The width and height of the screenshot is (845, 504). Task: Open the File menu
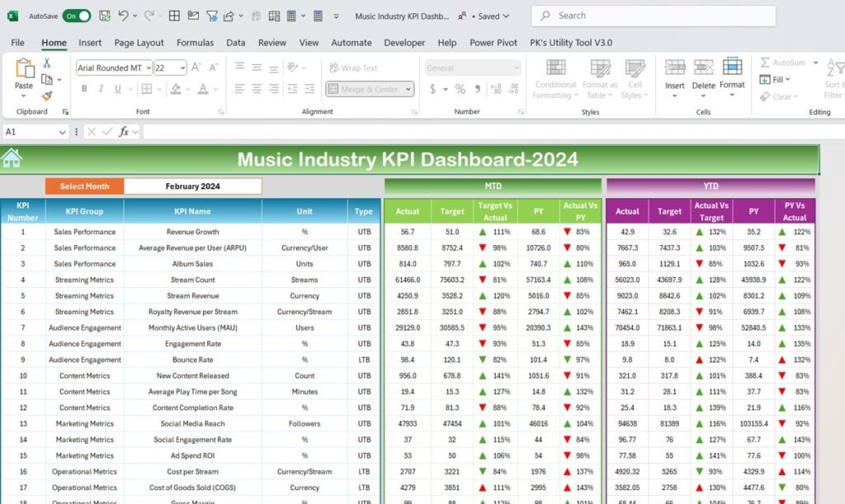point(18,43)
